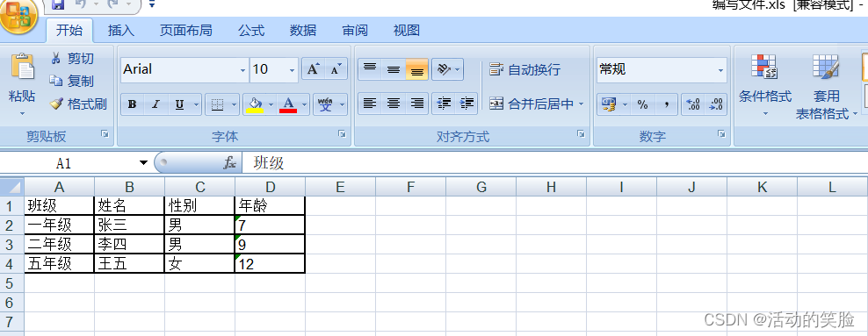Click 合并后居中 merge and center

coord(532,104)
